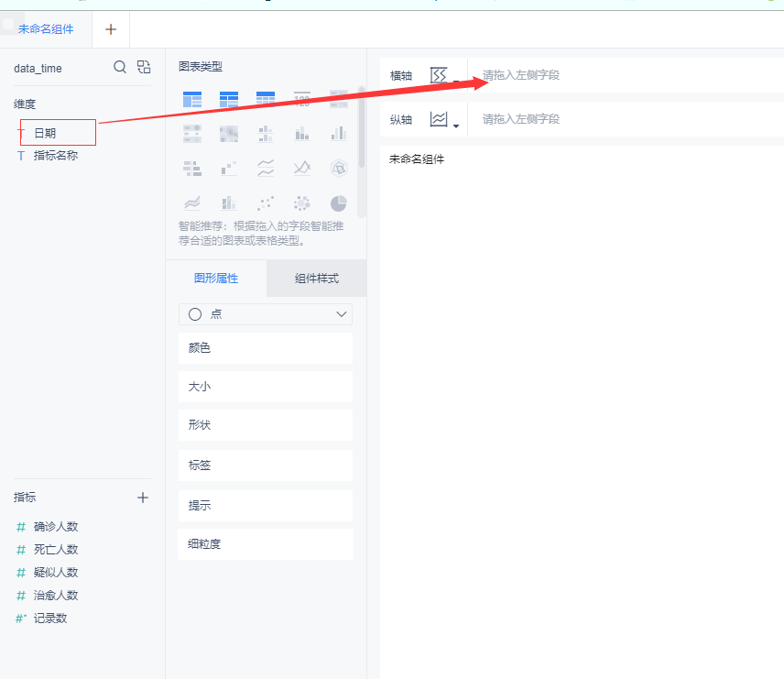Screen dimensions: 784x679
Task: Select the grouped table chart type
Action: click(192, 99)
